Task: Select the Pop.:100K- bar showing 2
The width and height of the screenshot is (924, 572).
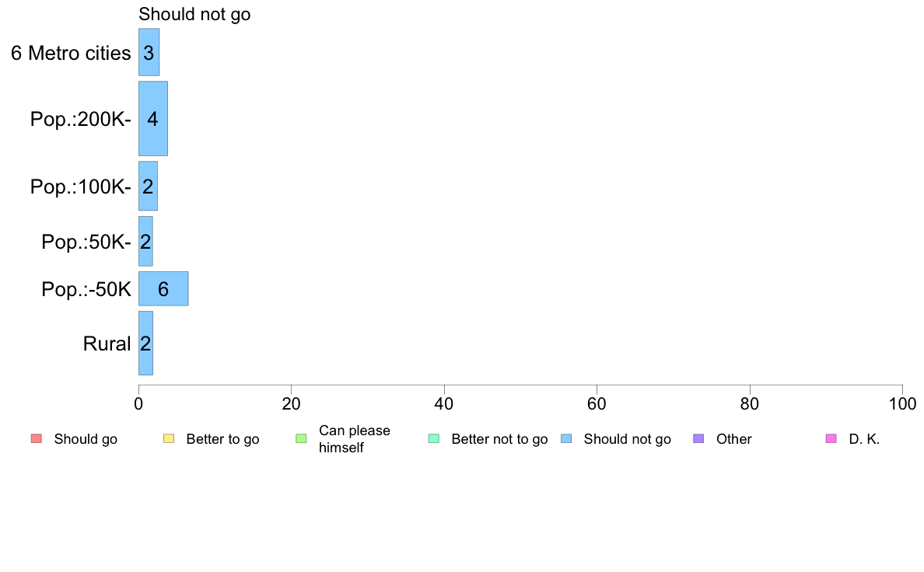Action: coord(148,187)
